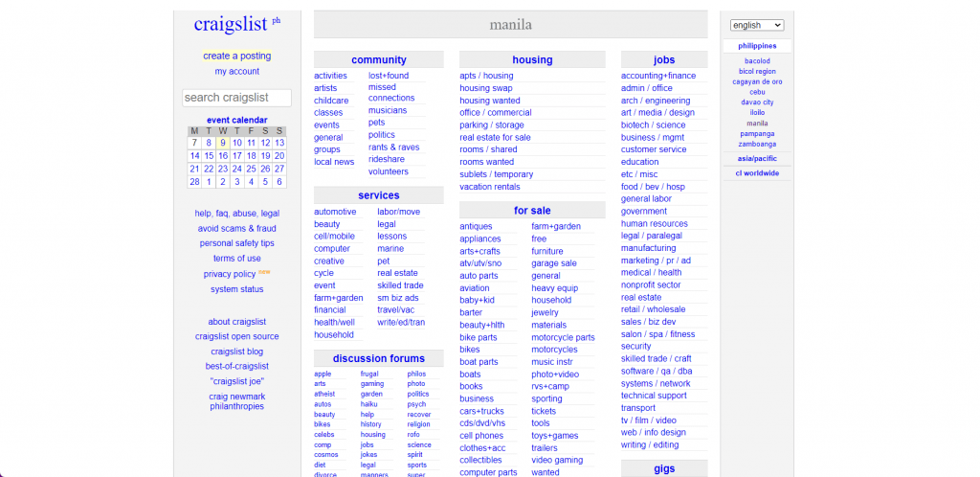Open about craigslist link
The image size is (980, 477).
pyautogui.click(x=237, y=322)
